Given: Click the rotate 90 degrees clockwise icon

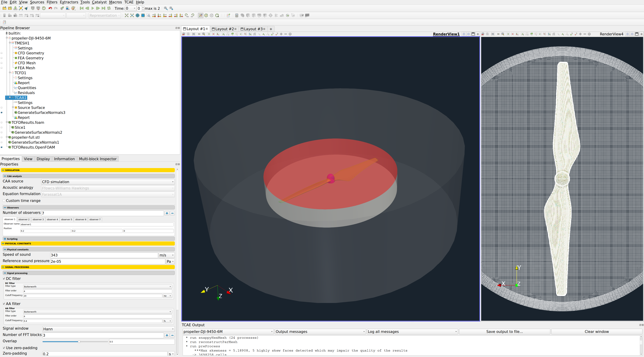Looking at the screenshot, I should (x=187, y=16).
